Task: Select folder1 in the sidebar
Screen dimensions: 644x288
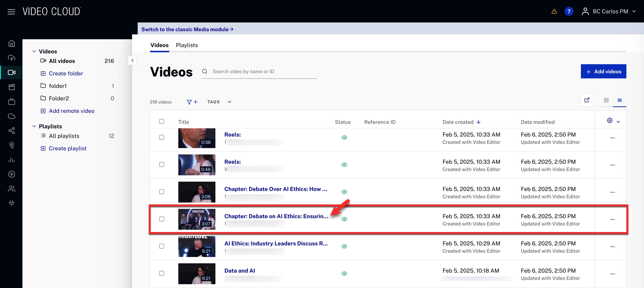Action: (58, 86)
